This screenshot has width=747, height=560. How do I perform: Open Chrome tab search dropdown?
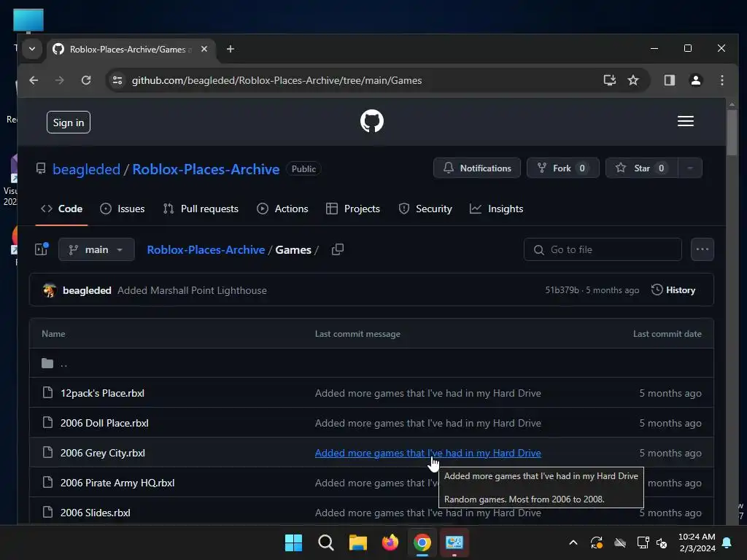pos(32,49)
